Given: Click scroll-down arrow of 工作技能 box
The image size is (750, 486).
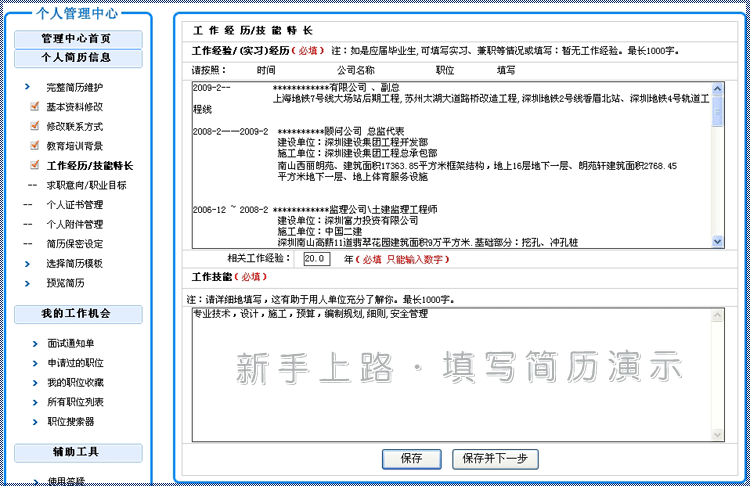Looking at the screenshot, I should click(x=717, y=434).
